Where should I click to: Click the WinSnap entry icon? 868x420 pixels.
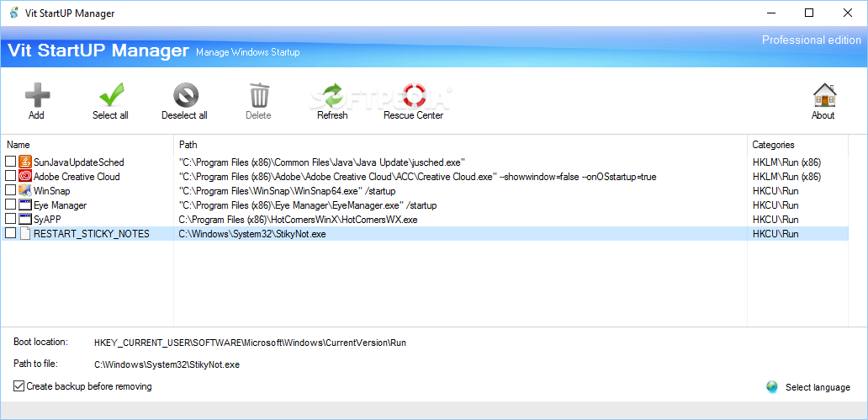coord(25,190)
